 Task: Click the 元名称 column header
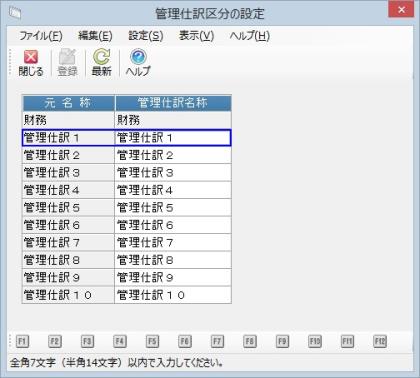pos(68,103)
